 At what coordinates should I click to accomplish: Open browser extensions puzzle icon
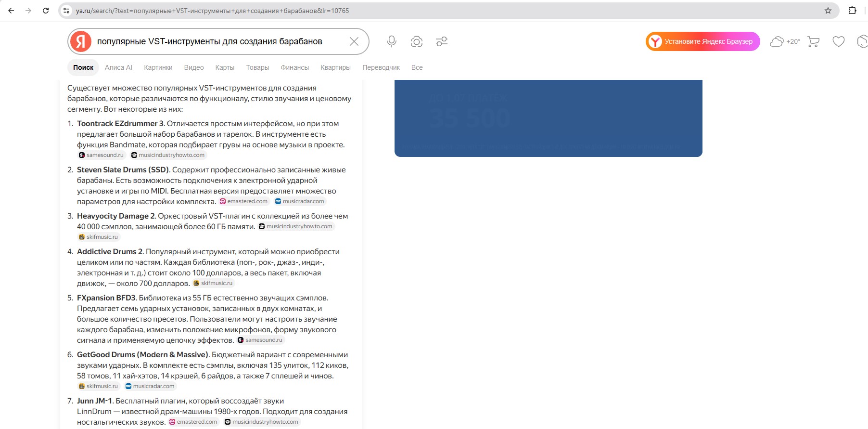tap(852, 11)
